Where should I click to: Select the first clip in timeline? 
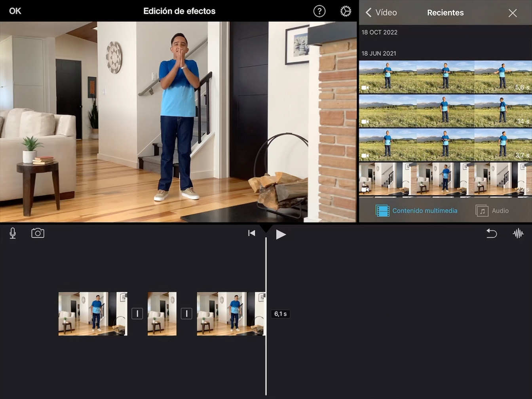(x=93, y=314)
